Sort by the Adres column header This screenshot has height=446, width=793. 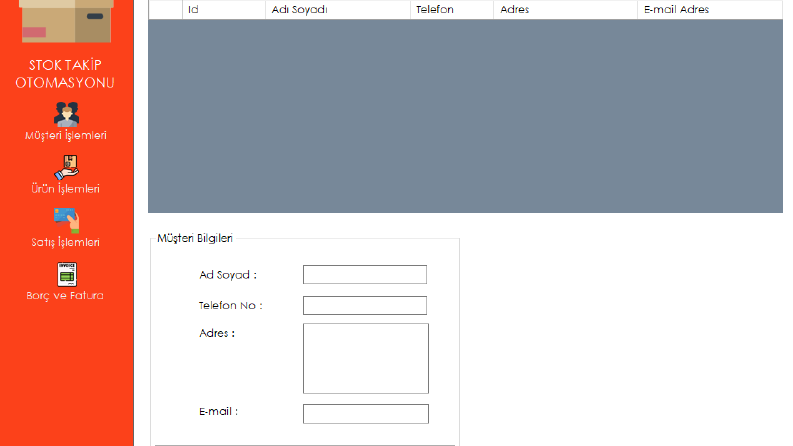pos(565,10)
